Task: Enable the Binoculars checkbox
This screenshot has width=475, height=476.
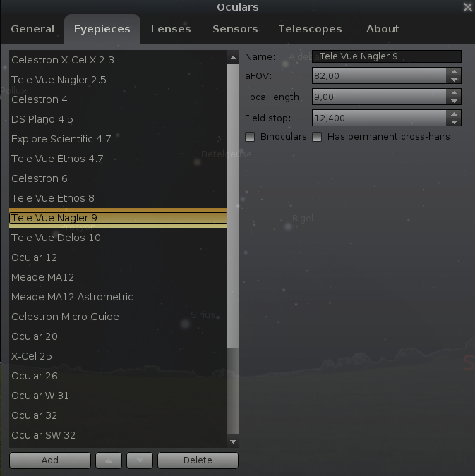Action: (x=250, y=137)
